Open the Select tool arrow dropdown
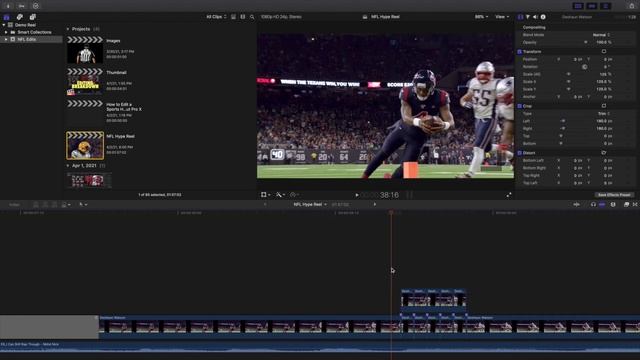This screenshot has height=360, width=640. pyautogui.click(x=82, y=204)
